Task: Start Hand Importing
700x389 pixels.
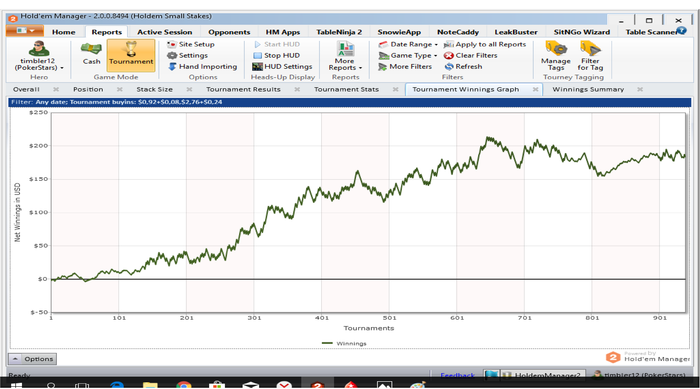Action: coord(203,67)
